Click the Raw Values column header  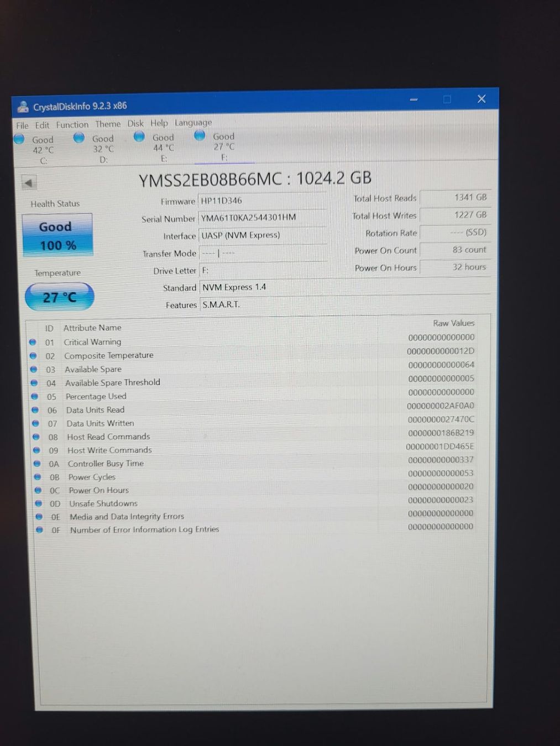[x=454, y=323]
